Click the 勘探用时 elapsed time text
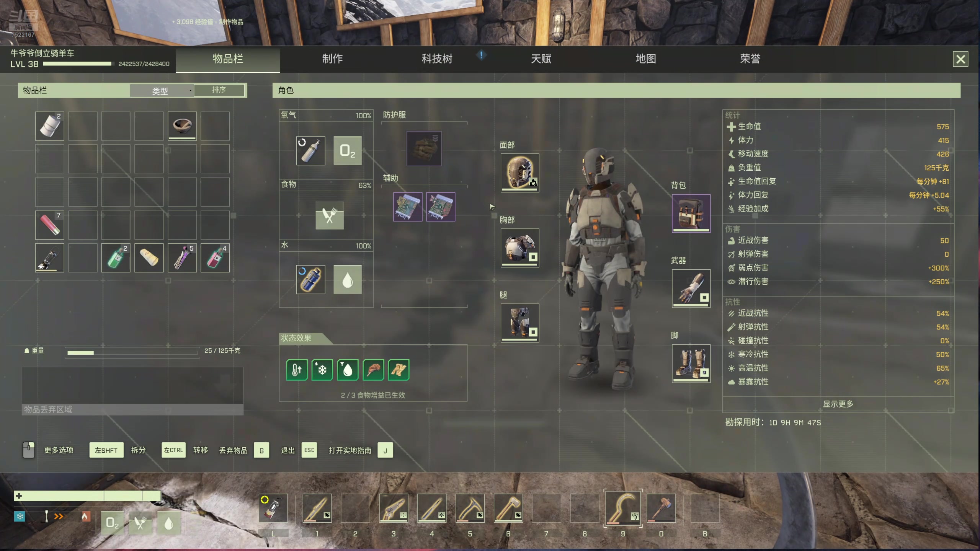Screen dimensions: 980x551 [773, 422]
